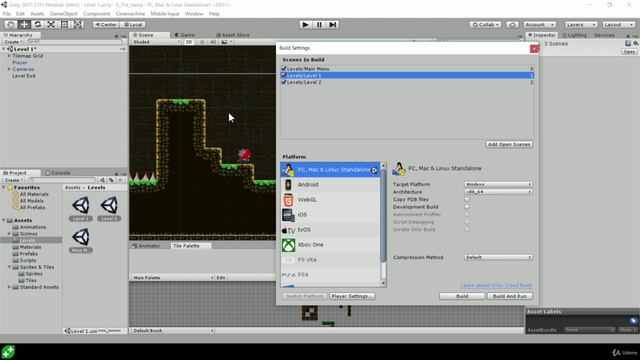Uncheck Levels/Level 2 scene checkbox
The image size is (640, 360).
[284, 82]
